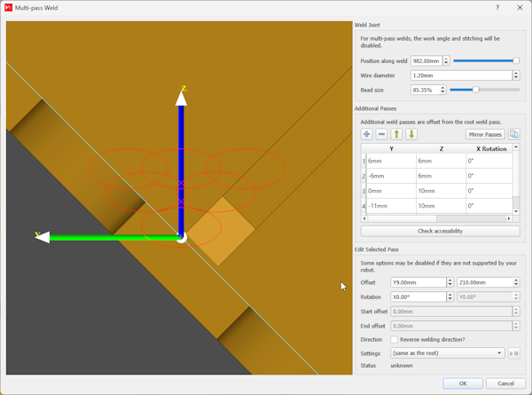
Task: Select the Y cell of pass row 2
Action: pyautogui.click(x=391, y=176)
